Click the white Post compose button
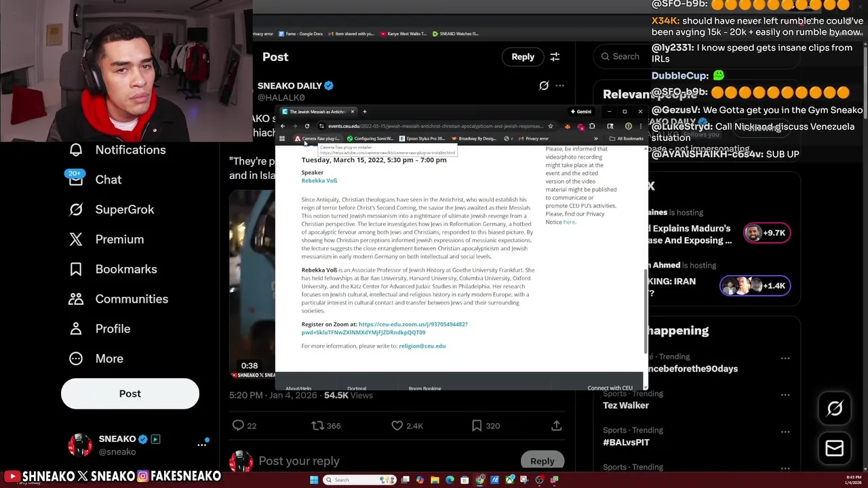 (130, 394)
